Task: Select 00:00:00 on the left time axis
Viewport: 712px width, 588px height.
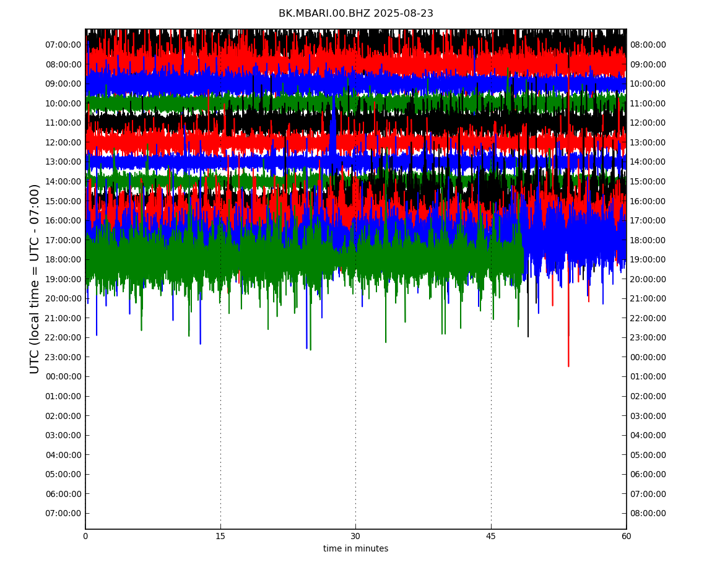Action: click(x=64, y=377)
